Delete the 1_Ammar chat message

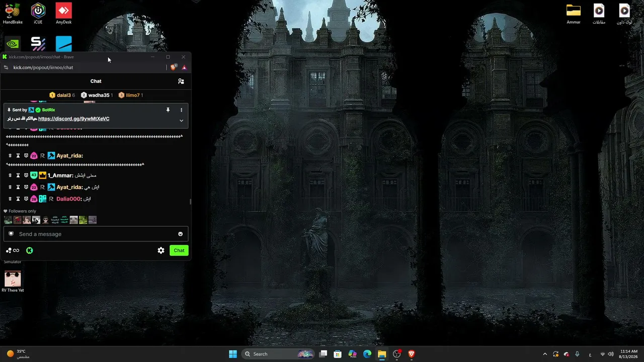click(x=10, y=175)
